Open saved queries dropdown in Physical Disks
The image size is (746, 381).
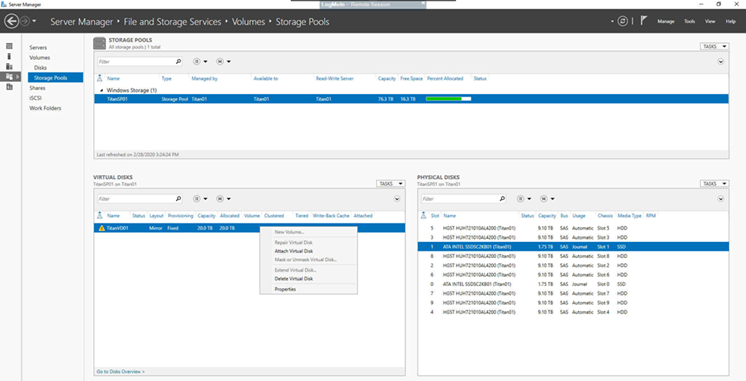pyautogui.click(x=547, y=198)
